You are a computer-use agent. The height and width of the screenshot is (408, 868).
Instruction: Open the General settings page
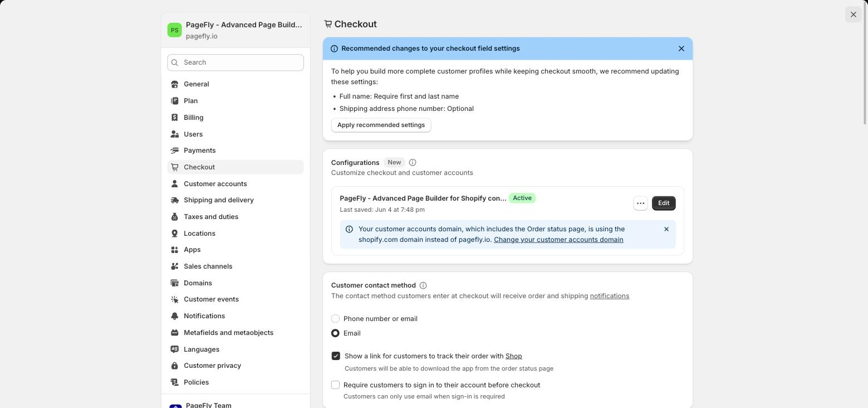click(236, 84)
